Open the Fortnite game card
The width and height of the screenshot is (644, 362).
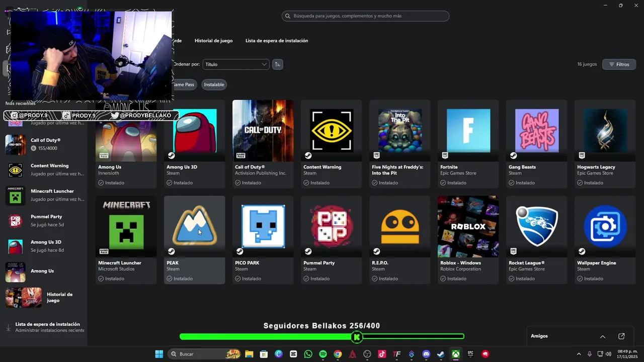pos(468,144)
